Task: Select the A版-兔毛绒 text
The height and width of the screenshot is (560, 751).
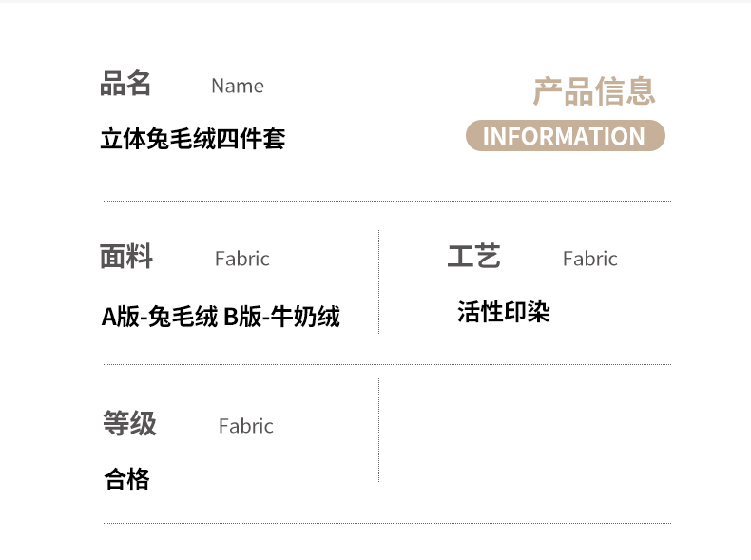Action: (x=160, y=317)
